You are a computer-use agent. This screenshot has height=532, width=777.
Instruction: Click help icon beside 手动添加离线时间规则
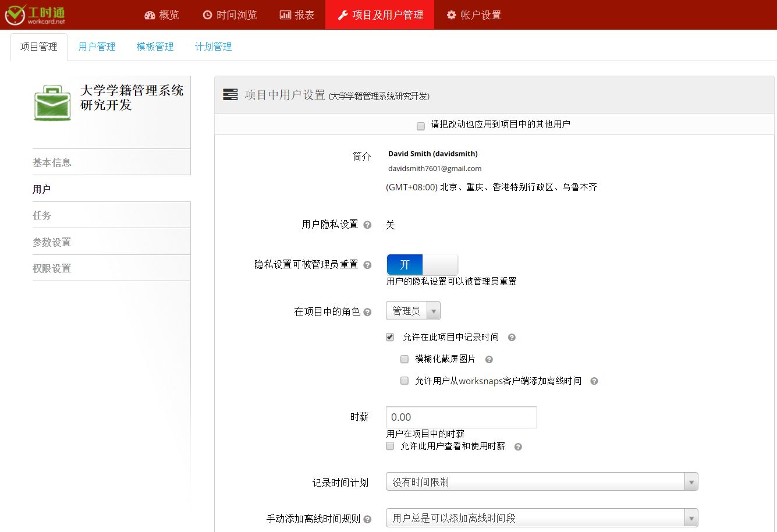pyautogui.click(x=367, y=519)
